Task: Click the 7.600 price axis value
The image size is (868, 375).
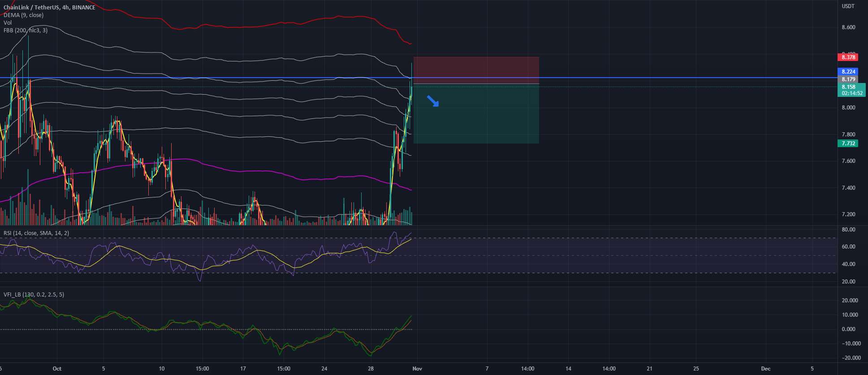Action: [x=849, y=161]
